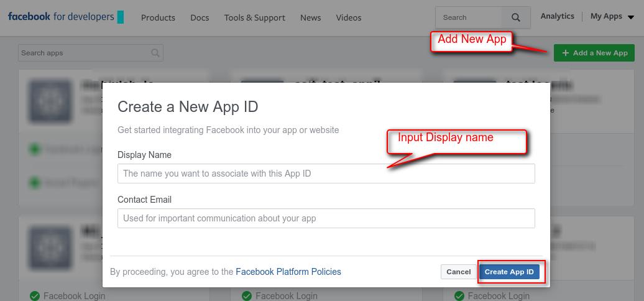Click green checkmark beside bottom-left Facebook Login

tap(35, 296)
